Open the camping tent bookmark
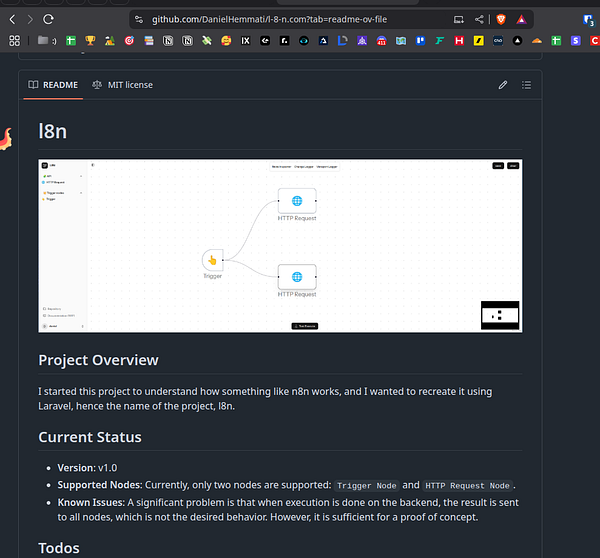Viewport: 600px width, 558px height. tap(110, 41)
